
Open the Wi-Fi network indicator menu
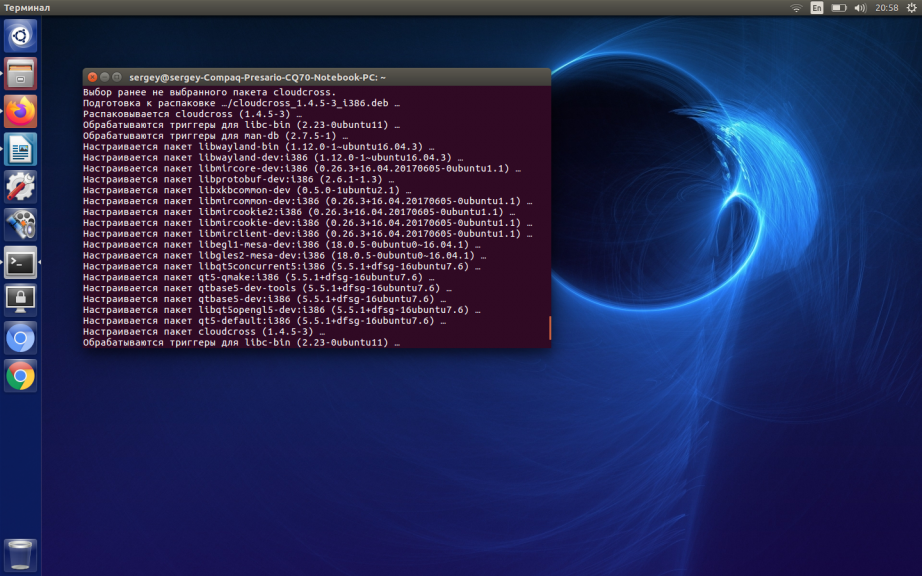click(796, 8)
